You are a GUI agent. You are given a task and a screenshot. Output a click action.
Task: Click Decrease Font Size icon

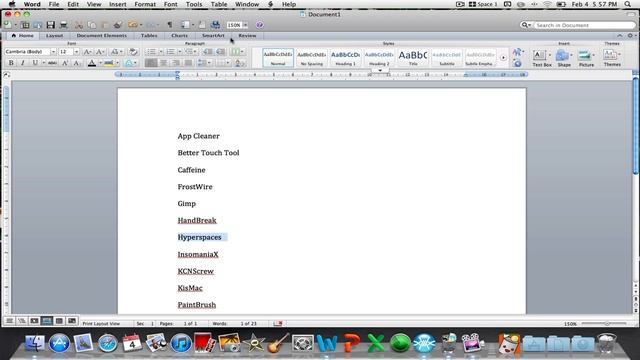coord(100,51)
